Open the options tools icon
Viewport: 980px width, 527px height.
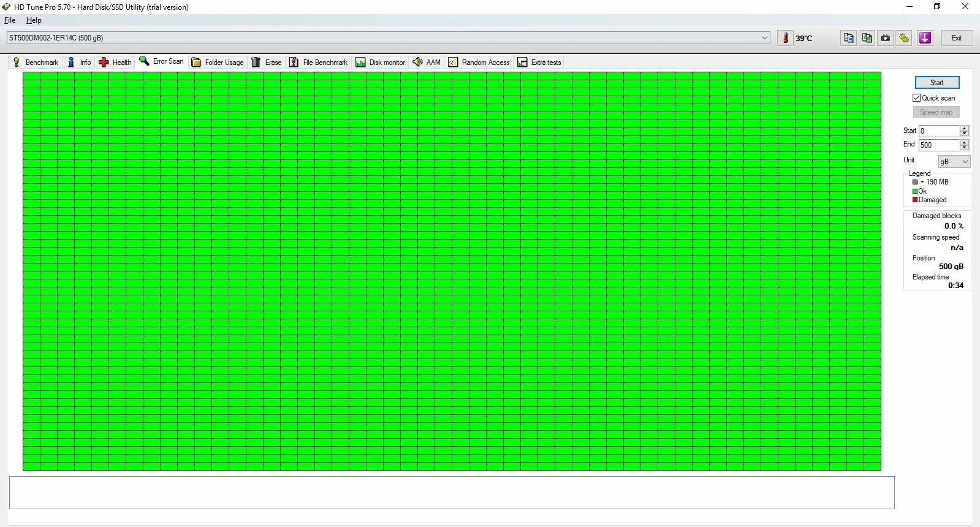point(904,38)
